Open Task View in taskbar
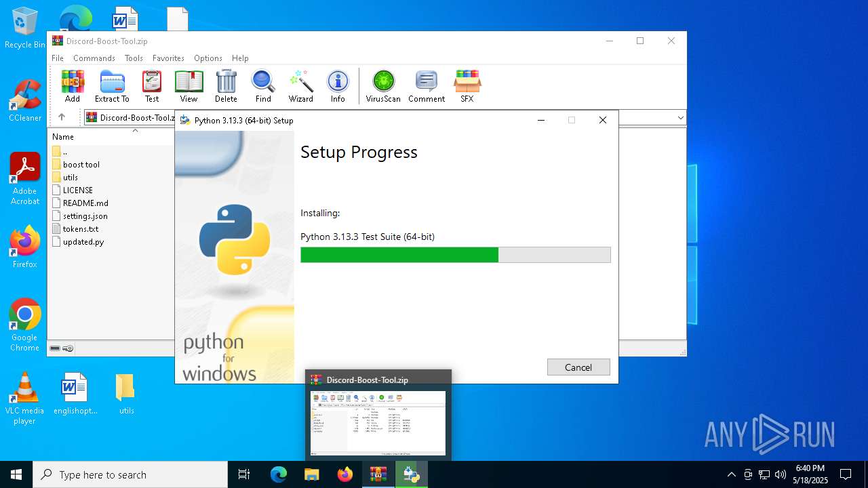868x488 pixels. tap(244, 474)
